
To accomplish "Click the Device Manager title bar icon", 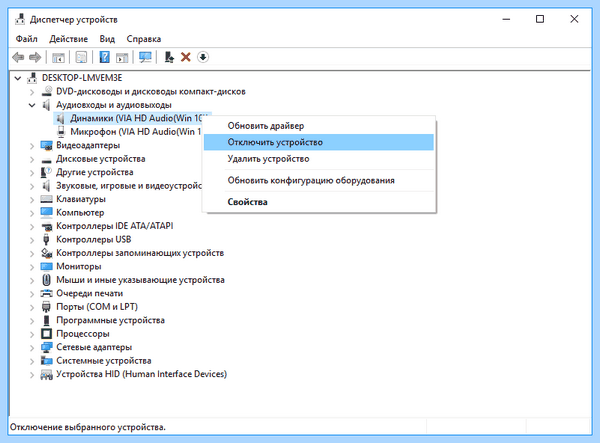I will [20, 19].
